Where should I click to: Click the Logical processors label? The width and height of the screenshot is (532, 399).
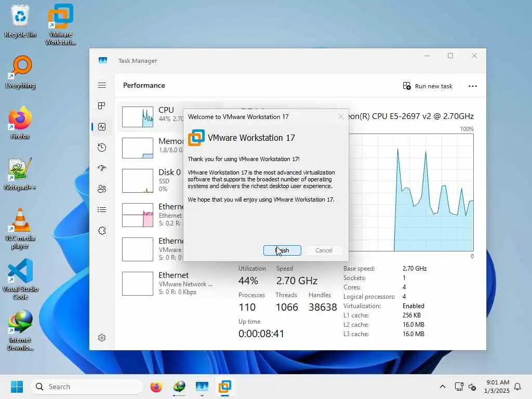pos(369,297)
